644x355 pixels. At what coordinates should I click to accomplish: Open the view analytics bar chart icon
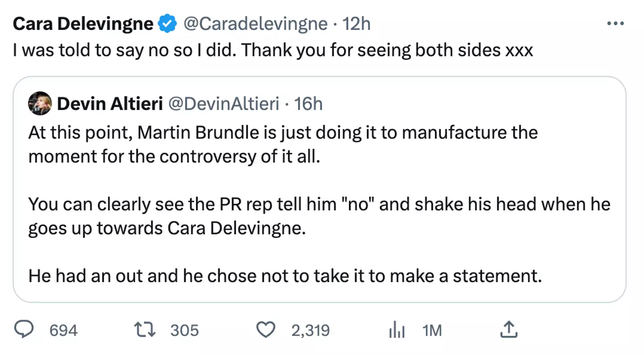396,331
